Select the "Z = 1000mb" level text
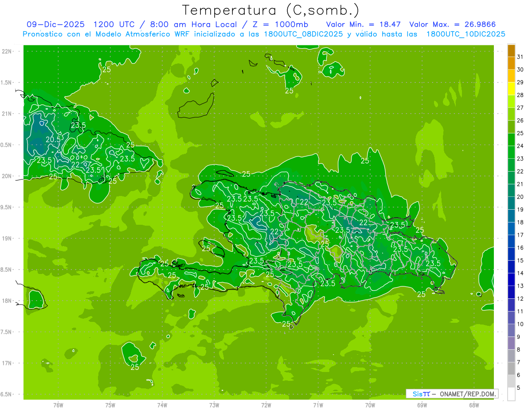Image resolution: width=532 pixels, height=411 pixels. [280, 24]
